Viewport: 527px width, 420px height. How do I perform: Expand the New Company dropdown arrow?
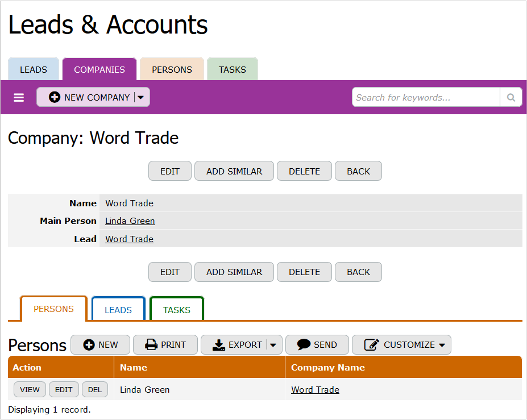(141, 97)
